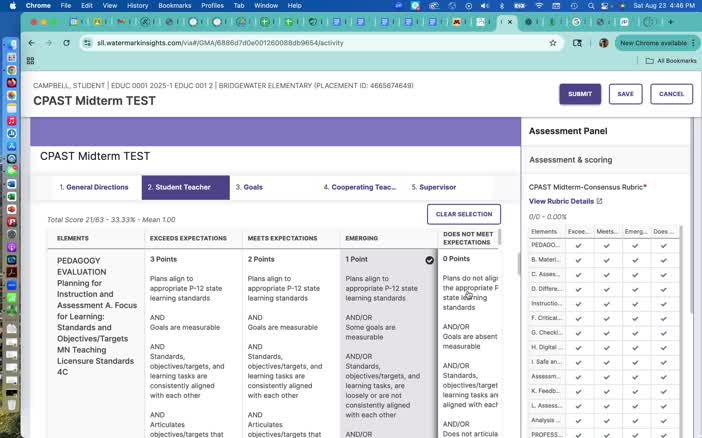Check Does Not Meet for K. Feedb... row
This screenshot has width=702, height=438.
[x=663, y=391]
